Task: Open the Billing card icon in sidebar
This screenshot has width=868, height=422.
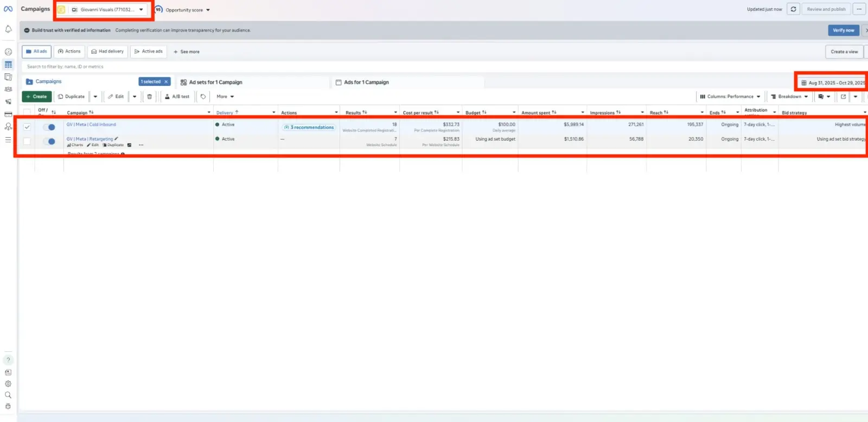Action: pyautogui.click(x=8, y=114)
